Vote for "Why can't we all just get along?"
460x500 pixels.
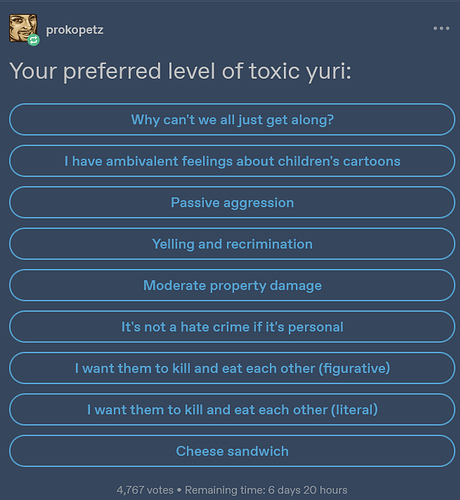pos(232,119)
